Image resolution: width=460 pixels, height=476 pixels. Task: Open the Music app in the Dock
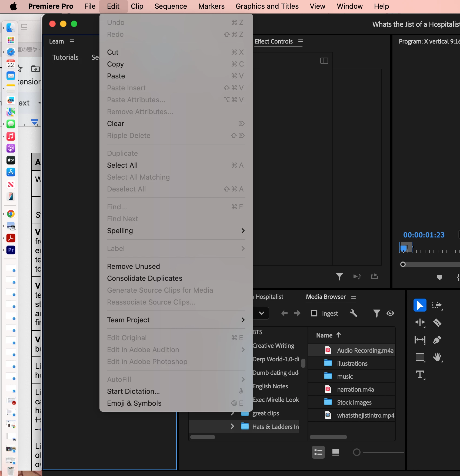point(11,136)
